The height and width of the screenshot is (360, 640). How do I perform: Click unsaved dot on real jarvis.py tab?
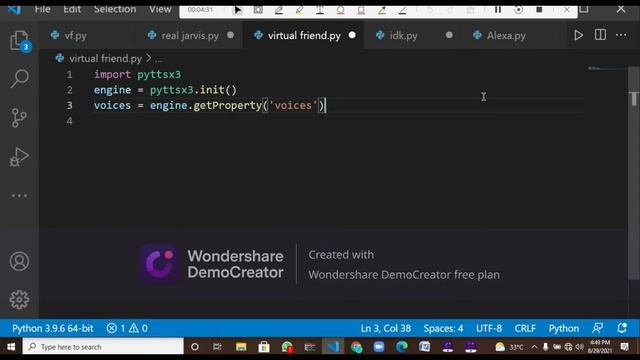[231, 35]
